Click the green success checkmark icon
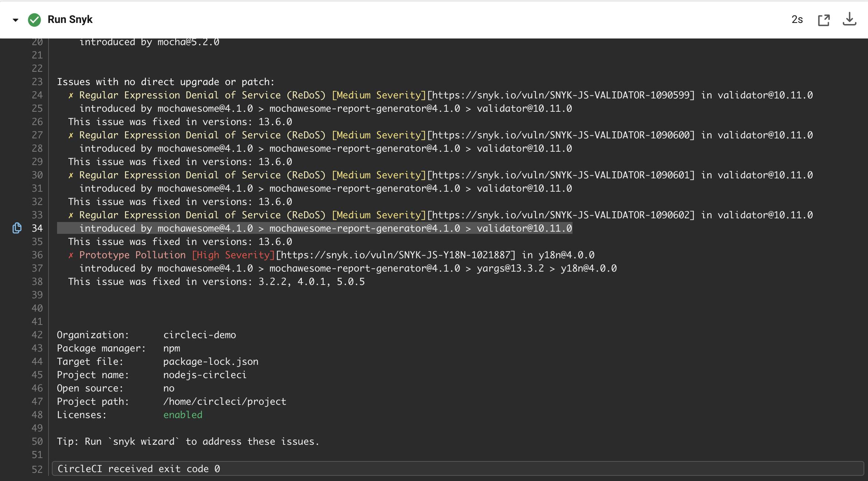Image resolution: width=868 pixels, height=481 pixels. [x=34, y=20]
